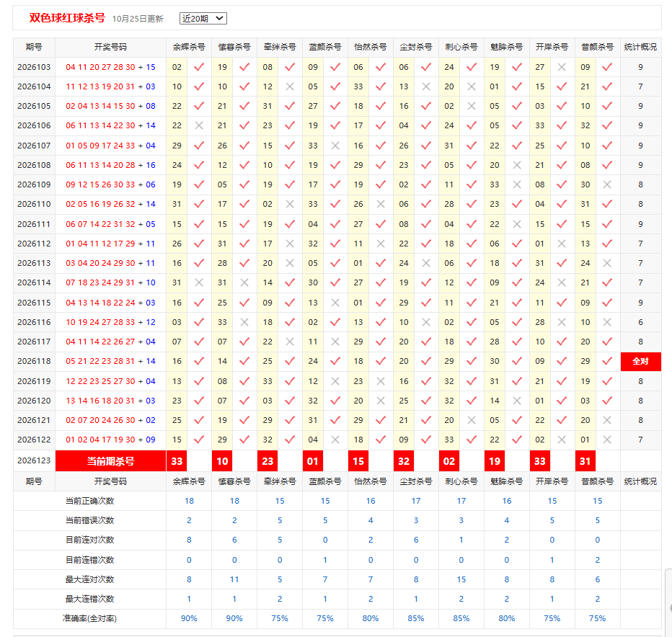Open the 近20期 period range dropdown
Image resolution: width=672 pixels, height=637 pixels.
point(203,19)
